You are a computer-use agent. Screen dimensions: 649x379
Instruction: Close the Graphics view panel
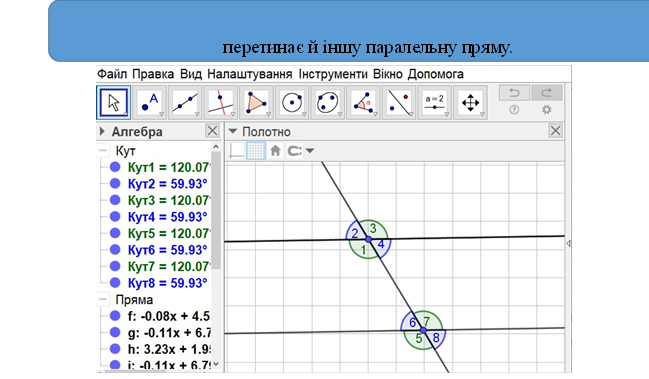(x=555, y=131)
